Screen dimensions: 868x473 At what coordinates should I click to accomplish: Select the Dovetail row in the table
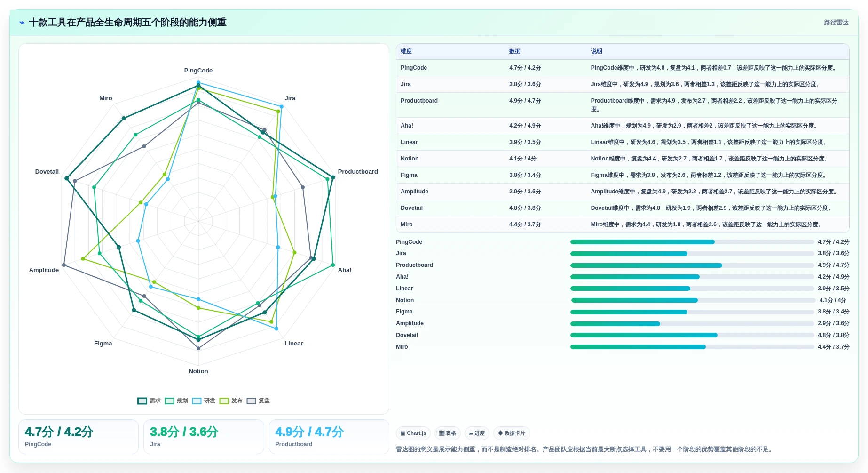(623, 208)
